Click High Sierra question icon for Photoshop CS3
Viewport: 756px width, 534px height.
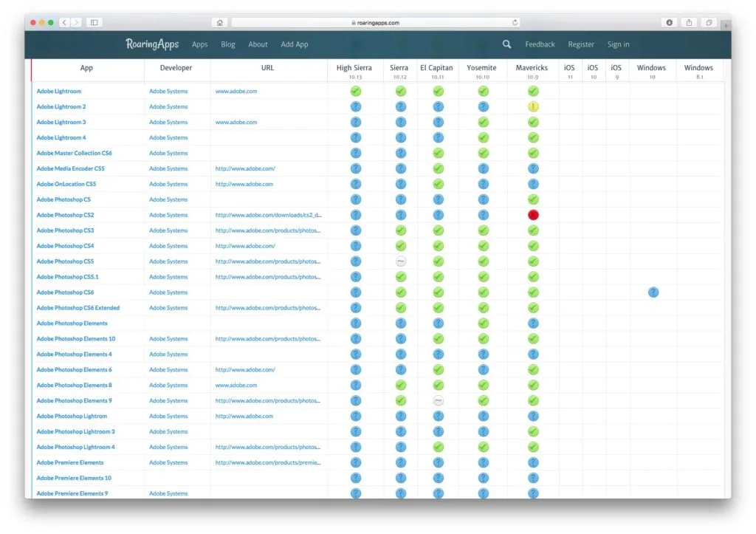click(x=355, y=230)
